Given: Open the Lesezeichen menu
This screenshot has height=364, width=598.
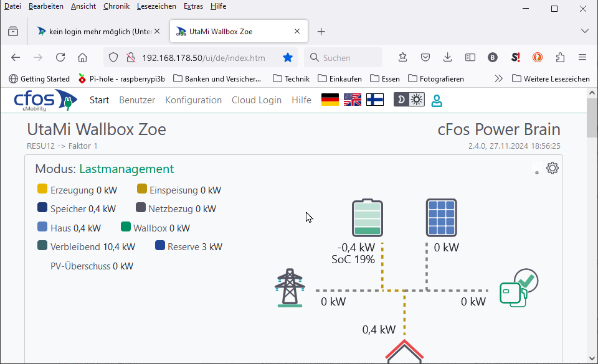Looking at the screenshot, I should tap(156, 6).
